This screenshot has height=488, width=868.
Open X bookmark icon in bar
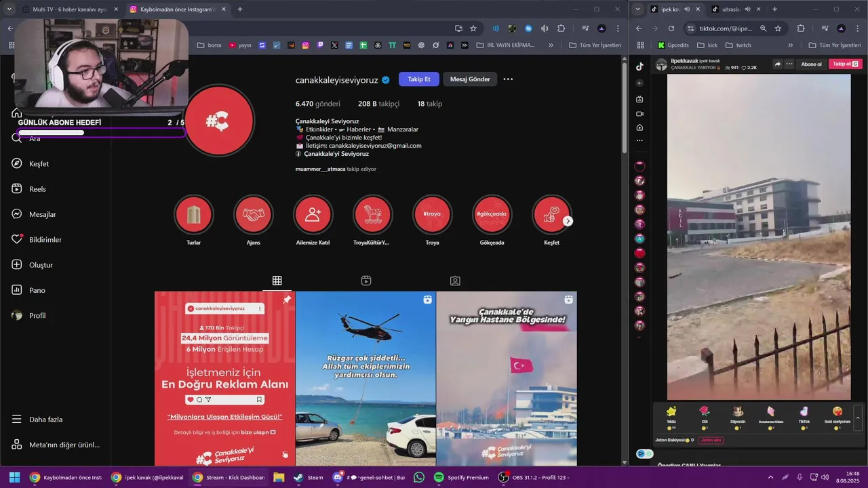(x=334, y=45)
